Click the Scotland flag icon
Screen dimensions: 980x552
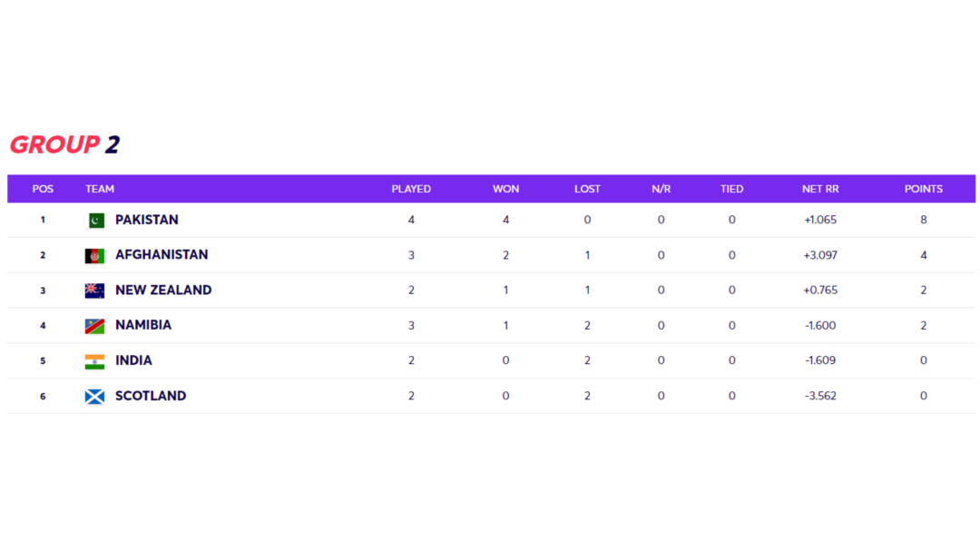pyautogui.click(x=94, y=397)
